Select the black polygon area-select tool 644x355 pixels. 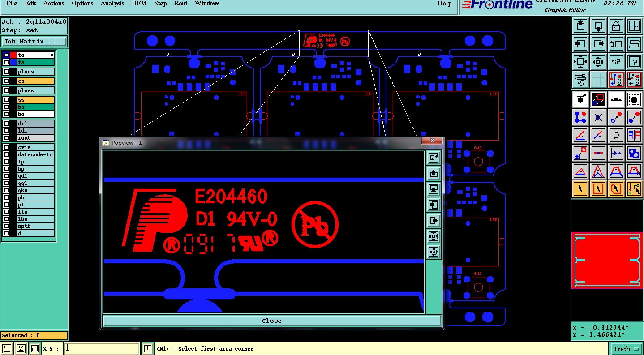598,99
